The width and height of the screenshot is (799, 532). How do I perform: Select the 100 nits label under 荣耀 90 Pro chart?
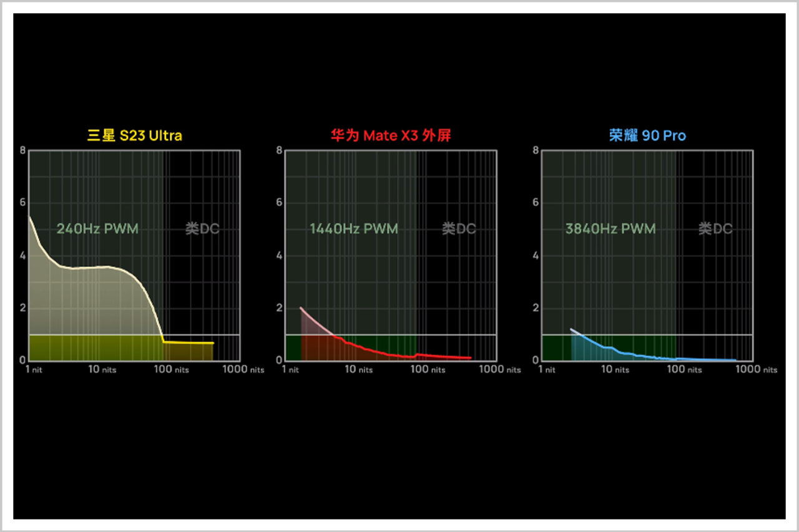(684, 369)
